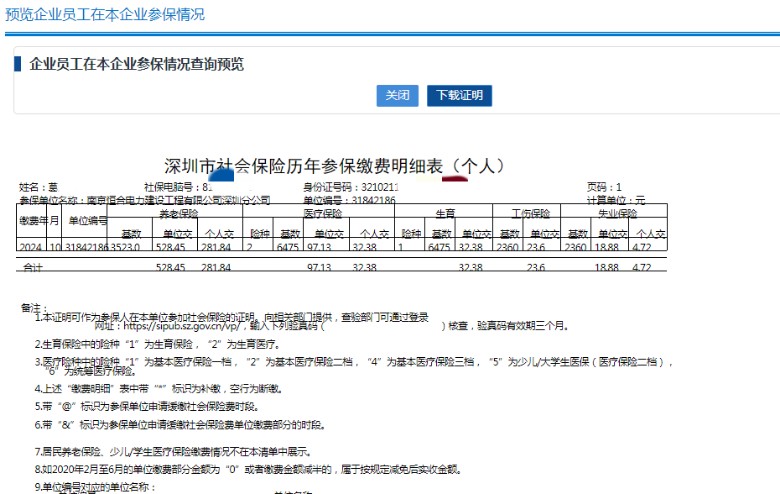Click the 备注 notes heading

[33, 306]
